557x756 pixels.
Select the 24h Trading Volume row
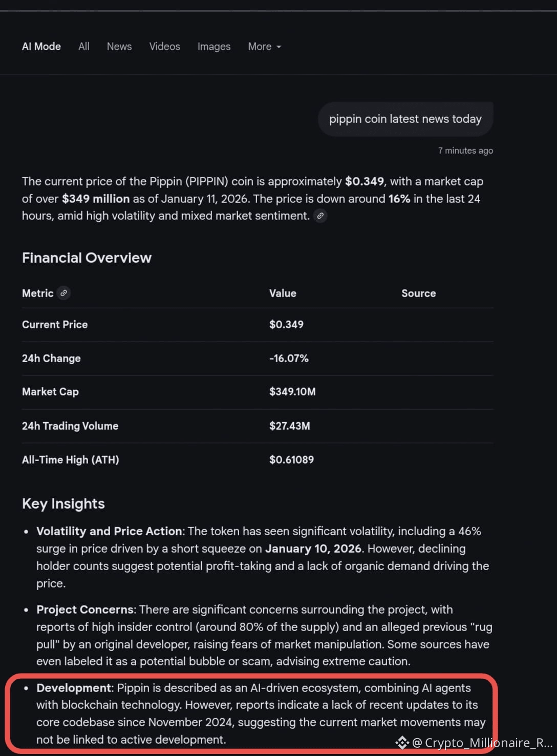point(258,426)
